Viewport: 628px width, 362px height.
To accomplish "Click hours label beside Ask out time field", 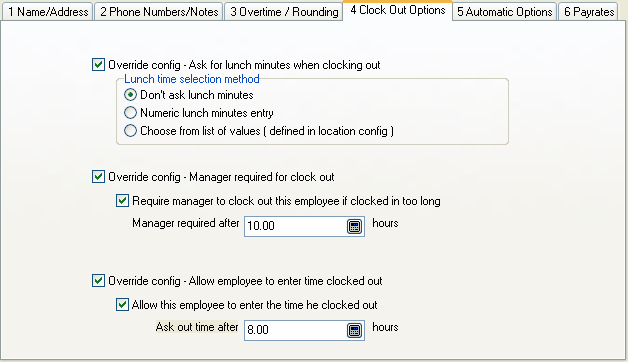I will click(385, 327).
